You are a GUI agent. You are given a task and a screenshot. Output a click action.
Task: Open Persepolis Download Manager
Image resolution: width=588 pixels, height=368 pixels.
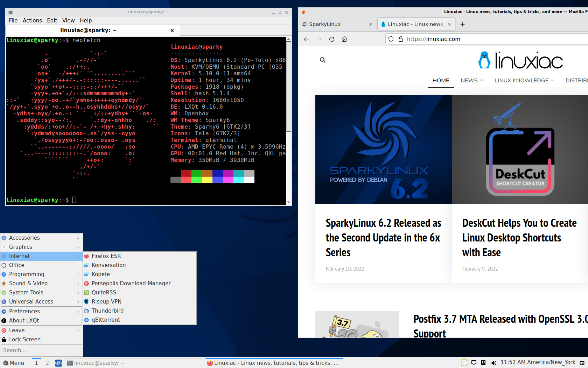[140, 284]
